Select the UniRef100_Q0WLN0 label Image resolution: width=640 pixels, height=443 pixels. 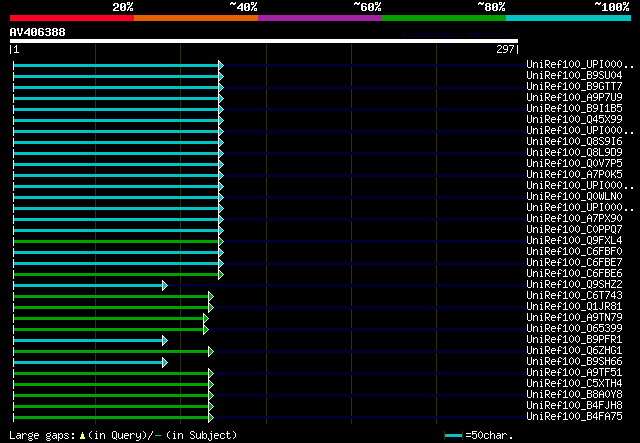[x=574, y=196]
